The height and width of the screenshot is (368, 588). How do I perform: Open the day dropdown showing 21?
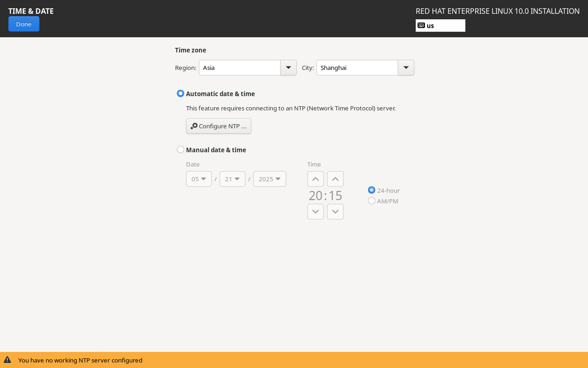coord(232,179)
